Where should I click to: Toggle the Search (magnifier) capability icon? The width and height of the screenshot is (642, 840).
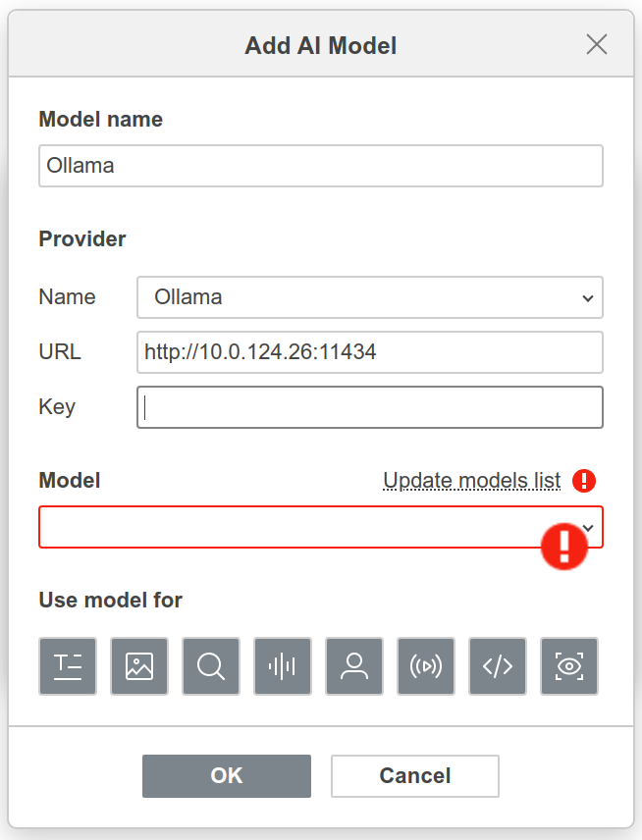pos(211,666)
